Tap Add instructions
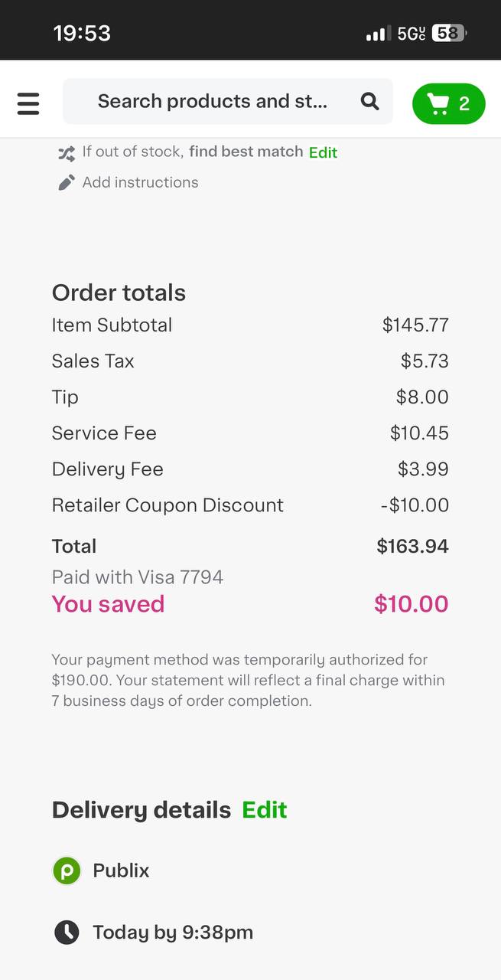The height and width of the screenshot is (980, 501). click(x=140, y=182)
